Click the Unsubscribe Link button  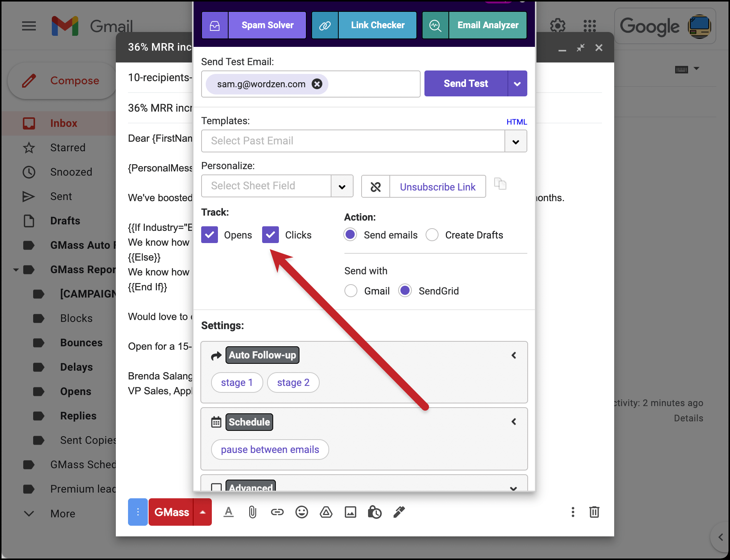click(x=437, y=187)
